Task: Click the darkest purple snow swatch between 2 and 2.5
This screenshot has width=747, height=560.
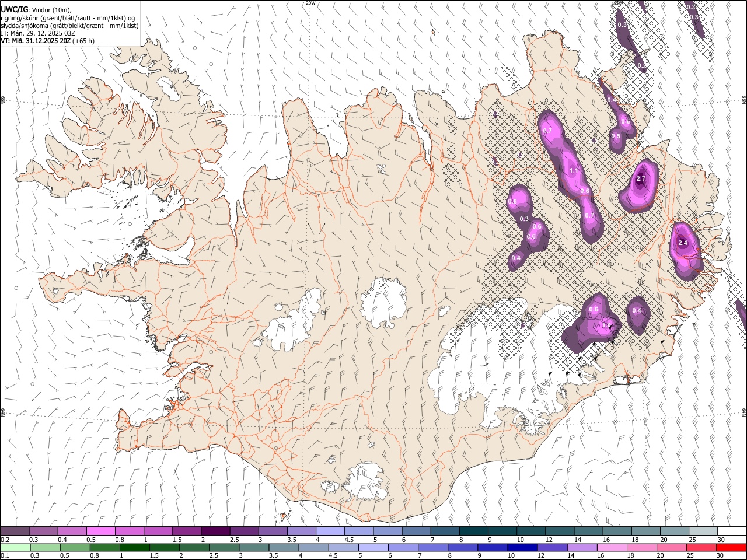Action: (215, 531)
